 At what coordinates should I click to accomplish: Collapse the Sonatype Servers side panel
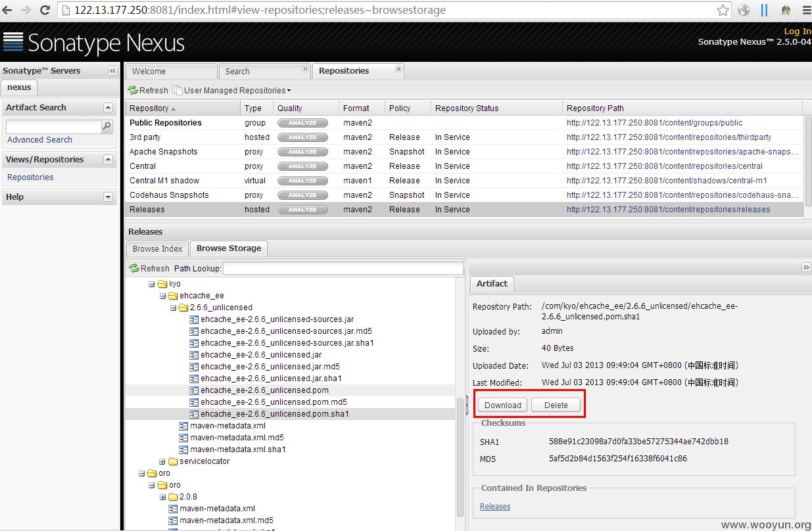(112, 71)
